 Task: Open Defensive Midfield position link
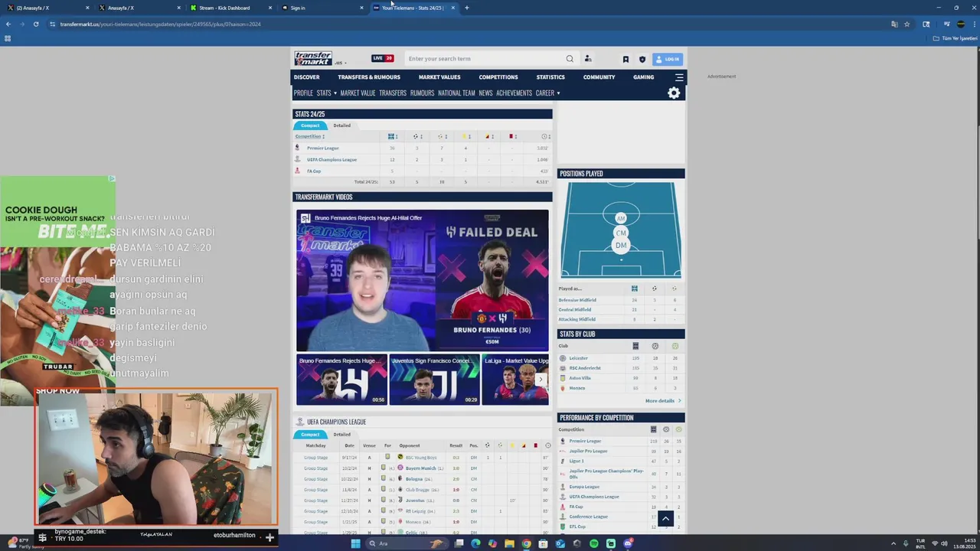click(x=577, y=300)
